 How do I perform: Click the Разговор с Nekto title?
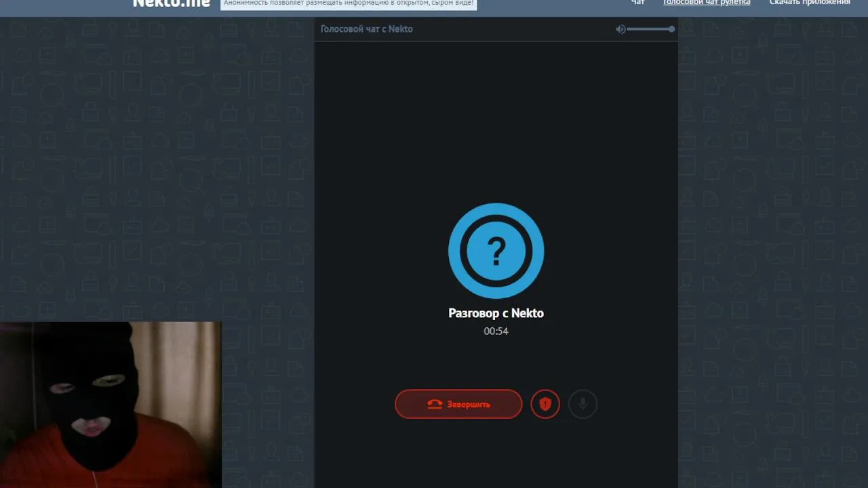[496, 313]
